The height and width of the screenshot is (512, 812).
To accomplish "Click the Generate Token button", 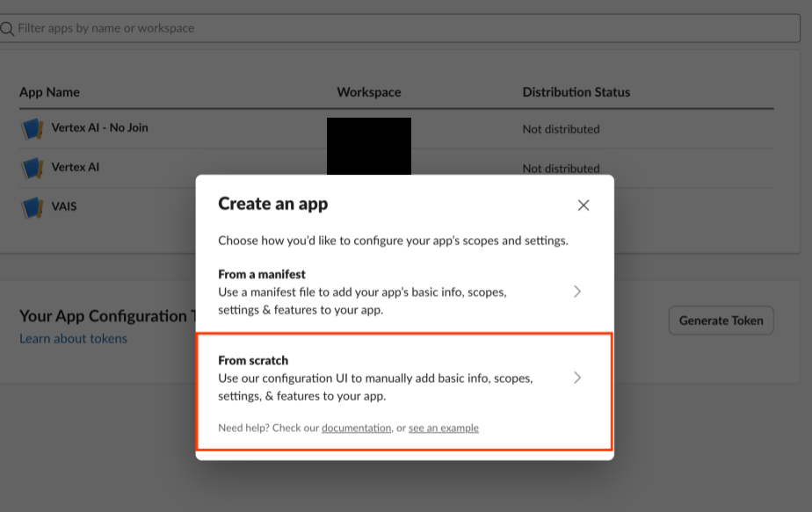I will point(721,321).
